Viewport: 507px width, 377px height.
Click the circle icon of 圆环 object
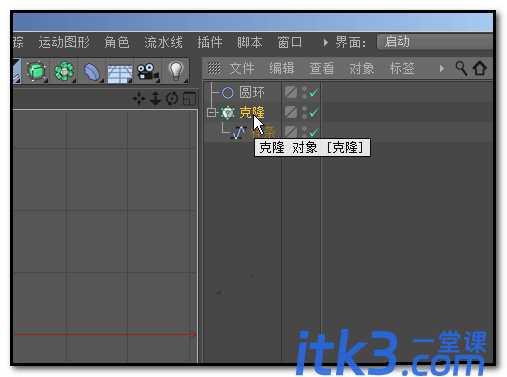coord(228,93)
